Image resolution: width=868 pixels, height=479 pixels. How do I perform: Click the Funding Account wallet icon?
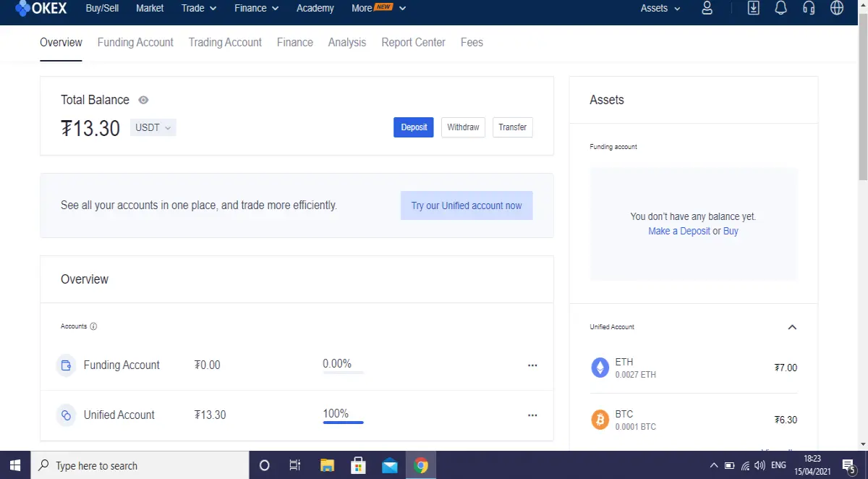click(x=66, y=365)
